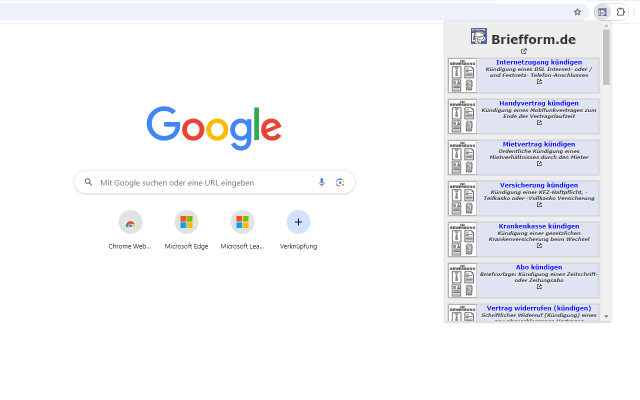Image resolution: width=640 pixels, height=400 pixels.
Task: Click external-link icon under Handyvertrag kündigen
Action: pyautogui.click(x=539, y=122)
